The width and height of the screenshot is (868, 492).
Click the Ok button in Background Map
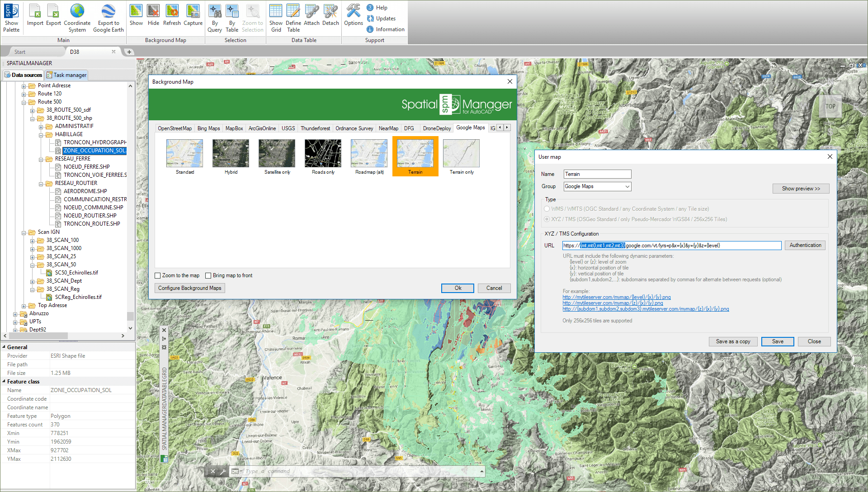[x=458, y=288]
